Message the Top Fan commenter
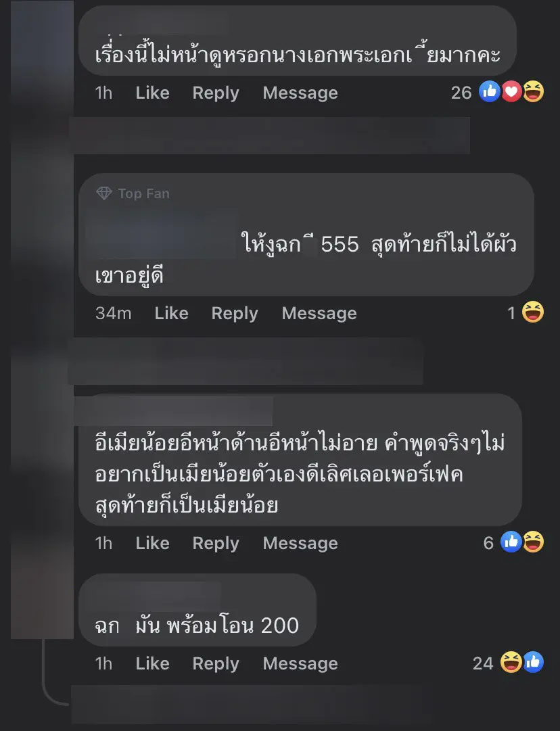 [319, 313]
